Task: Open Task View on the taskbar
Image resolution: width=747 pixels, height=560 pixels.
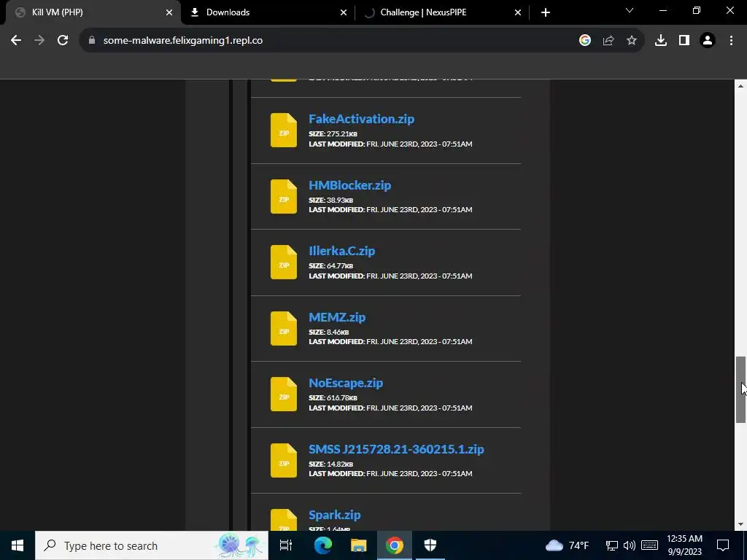Action: [286, 545]
